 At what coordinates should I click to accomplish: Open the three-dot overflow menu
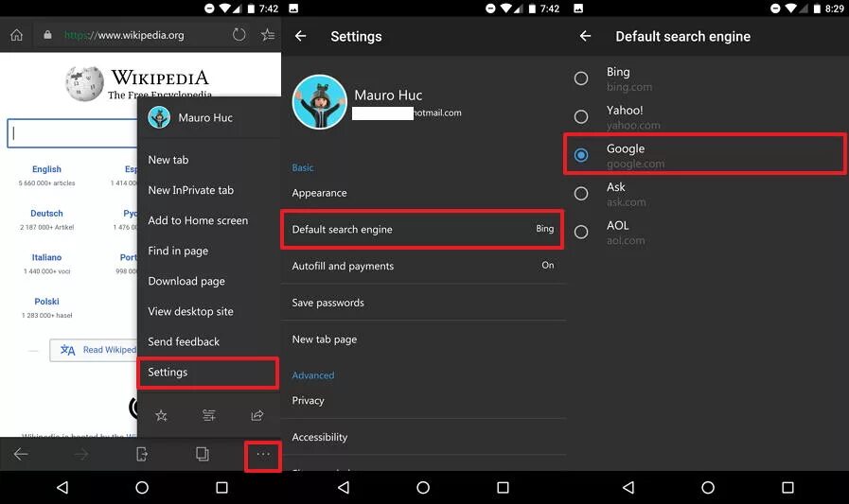click(x=263, y=454)
